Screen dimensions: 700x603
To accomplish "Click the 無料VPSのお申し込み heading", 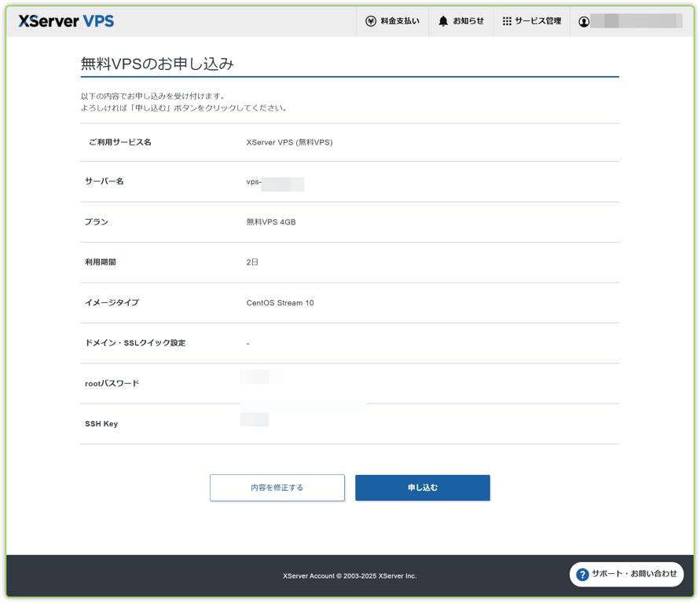I will pos(157,64).
